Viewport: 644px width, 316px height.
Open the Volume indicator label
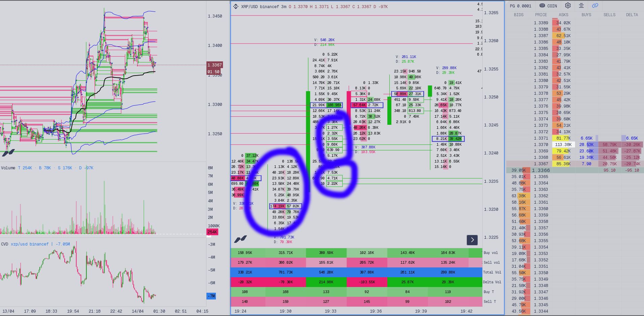tap(8, 168)
